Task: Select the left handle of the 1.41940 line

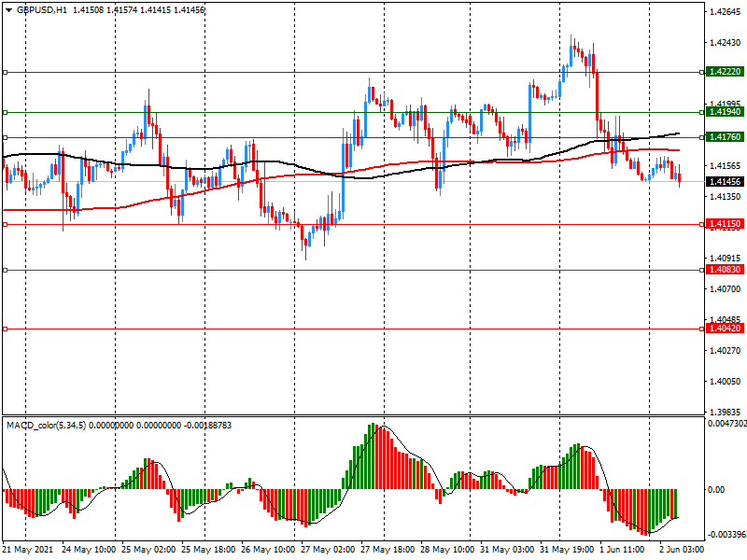Action: pos(5,112)
